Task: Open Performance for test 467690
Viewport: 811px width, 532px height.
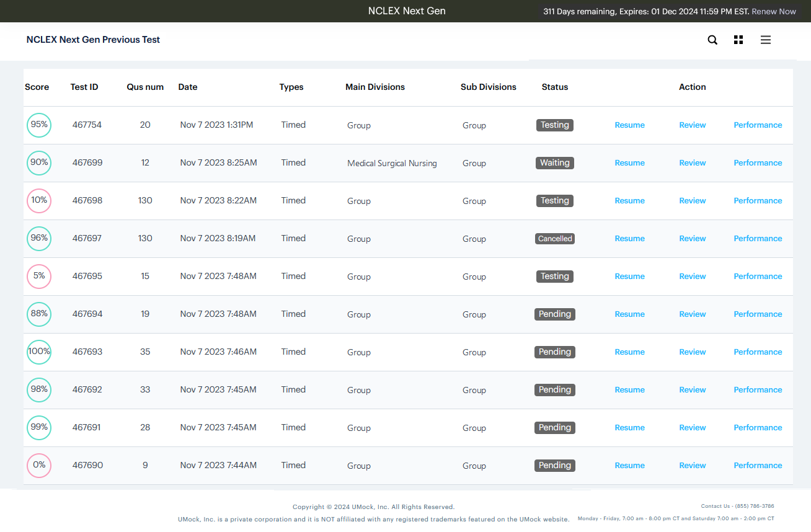Action: coord(758,466)
